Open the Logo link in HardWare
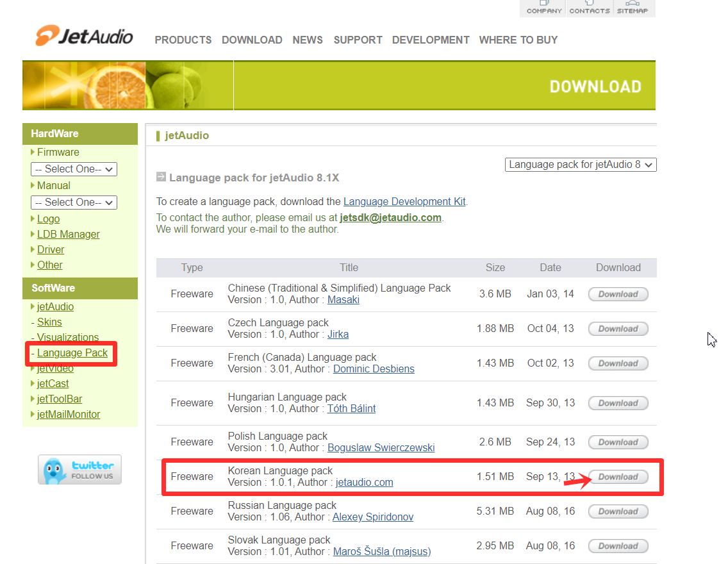 [x=48, y=219]
